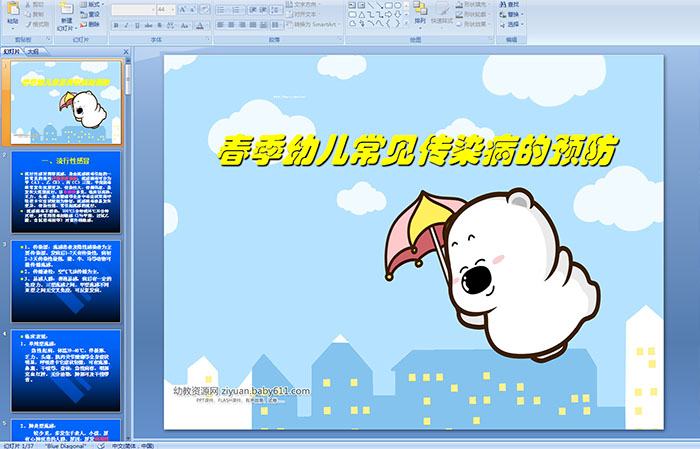Open the Line Spacing dropdown
Viewport: 700px width, 449px height.
(276, 10)
